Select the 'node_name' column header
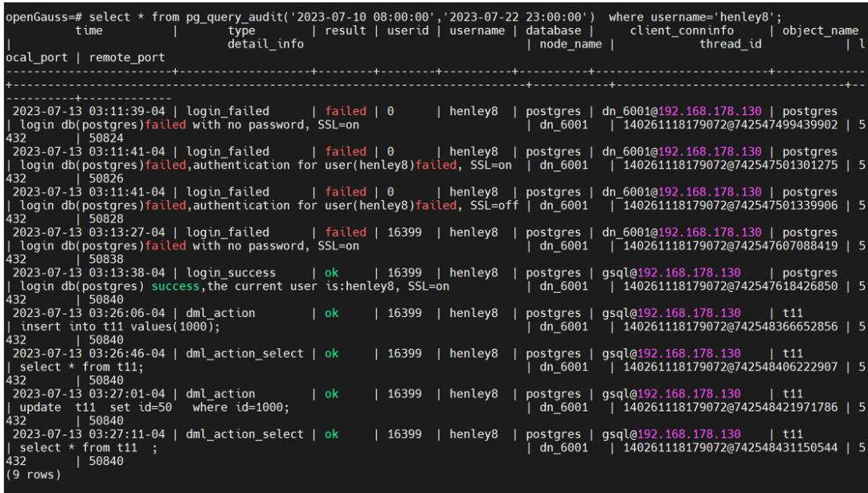Image resolution: width=868 pixels, height=493 pixels. pyautogui.click(x=571, y=43)
